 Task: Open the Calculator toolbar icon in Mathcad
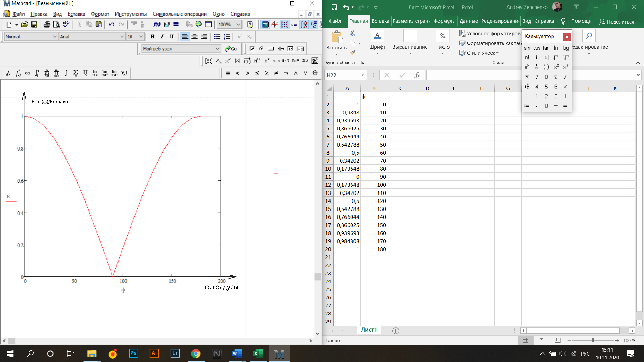coord(265,24)
